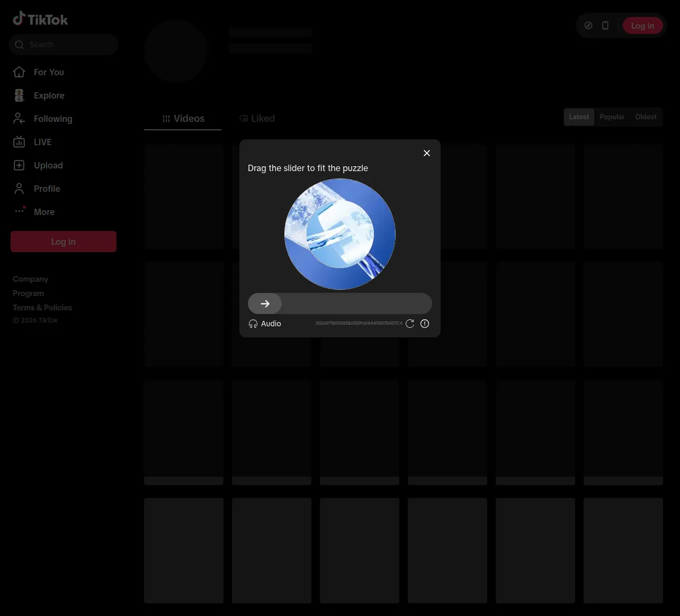Sort videos by Popular
This screenshot has width=680, height=616.
coord(612,117)
